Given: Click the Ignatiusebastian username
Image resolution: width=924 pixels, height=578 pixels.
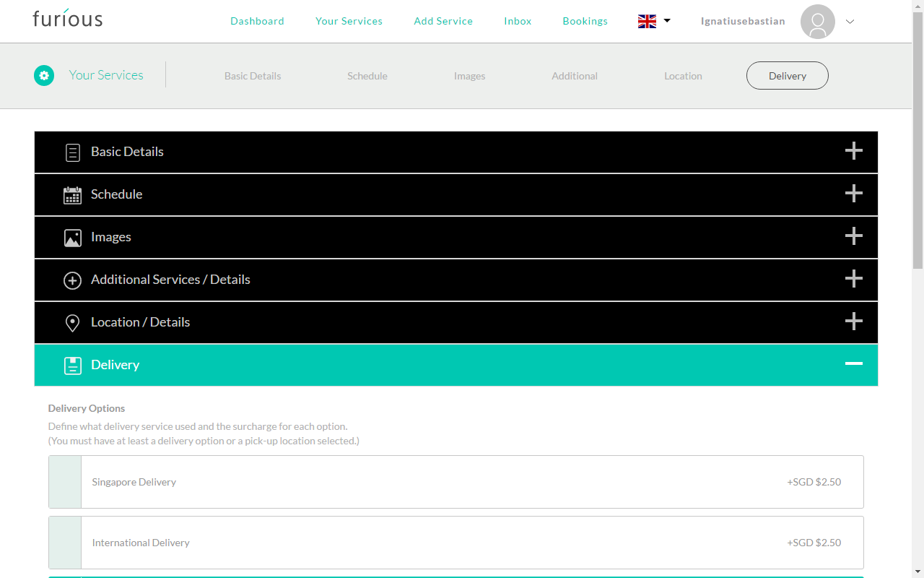Looking at the screenshot, I should point(743,21).
